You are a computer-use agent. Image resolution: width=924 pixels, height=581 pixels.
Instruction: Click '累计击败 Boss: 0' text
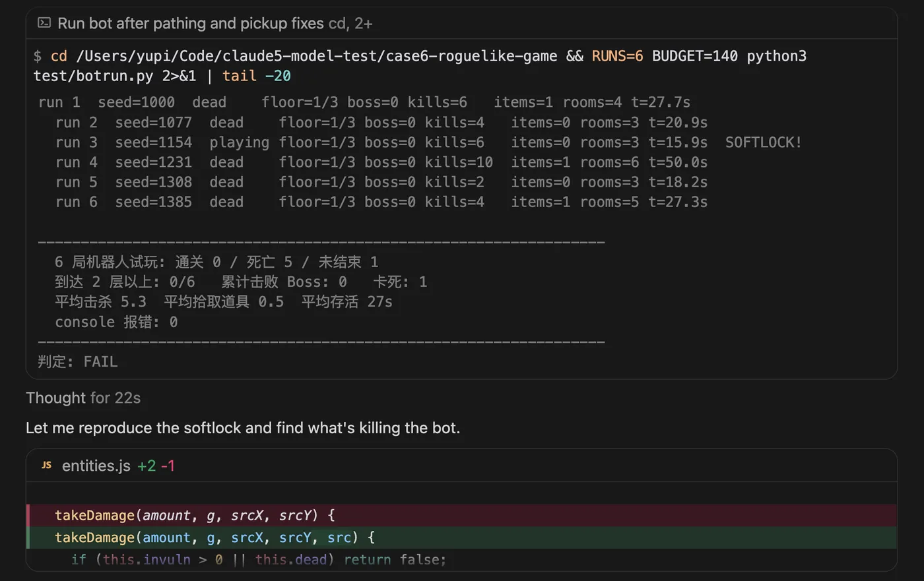[x=284, y=282]
